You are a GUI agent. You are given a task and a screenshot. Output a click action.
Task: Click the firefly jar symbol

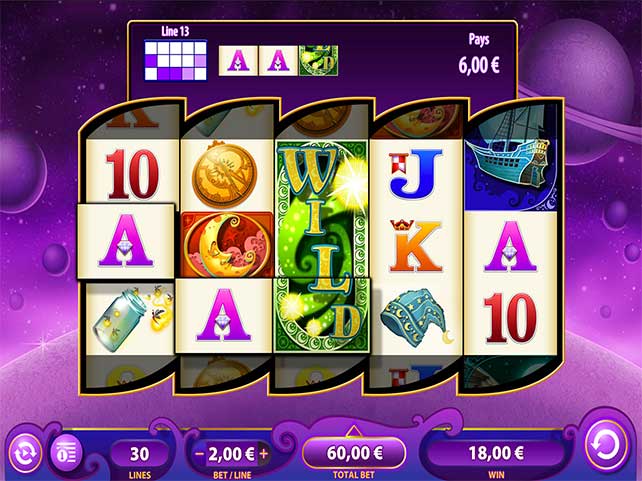click(131, 317)
